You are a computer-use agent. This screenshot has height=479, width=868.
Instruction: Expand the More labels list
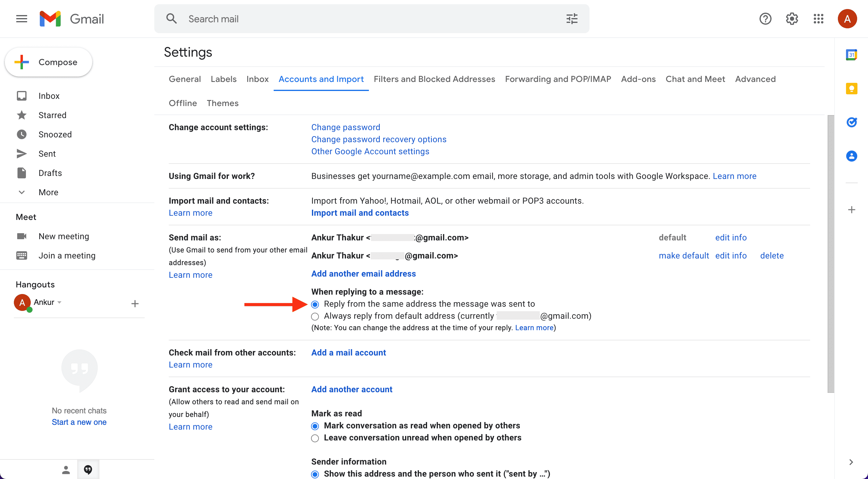[x=48, y=192]
